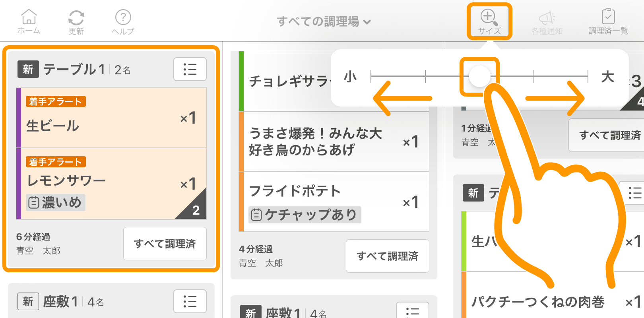
Task: Go to the ホーム home icon
Action: tap(29, 21)
